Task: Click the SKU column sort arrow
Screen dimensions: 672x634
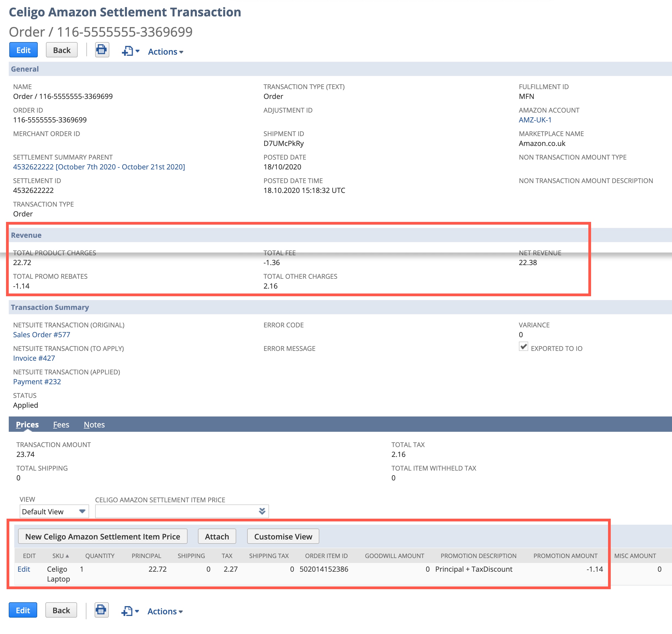Action: pos(67,556)
